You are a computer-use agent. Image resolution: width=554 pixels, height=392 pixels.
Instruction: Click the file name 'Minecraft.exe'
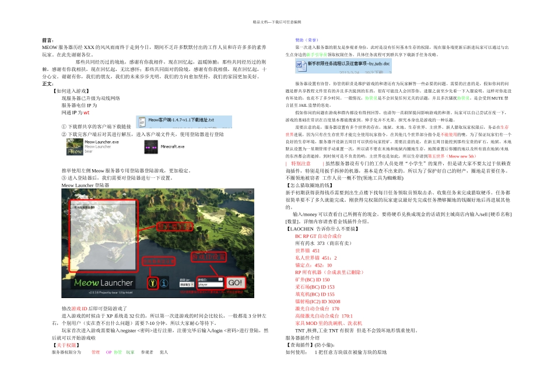coord(173,146)
